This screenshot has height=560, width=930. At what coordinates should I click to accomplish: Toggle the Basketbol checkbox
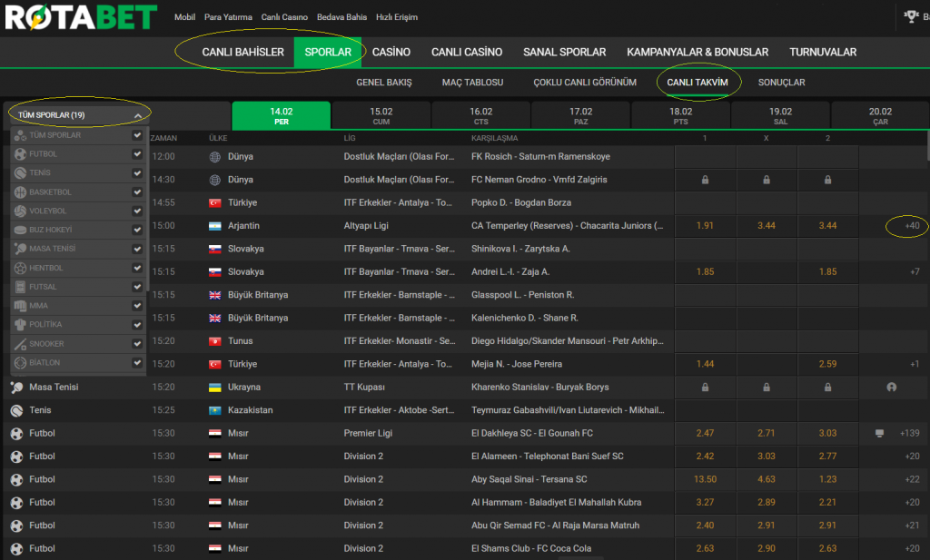click(x=137, y=192)
